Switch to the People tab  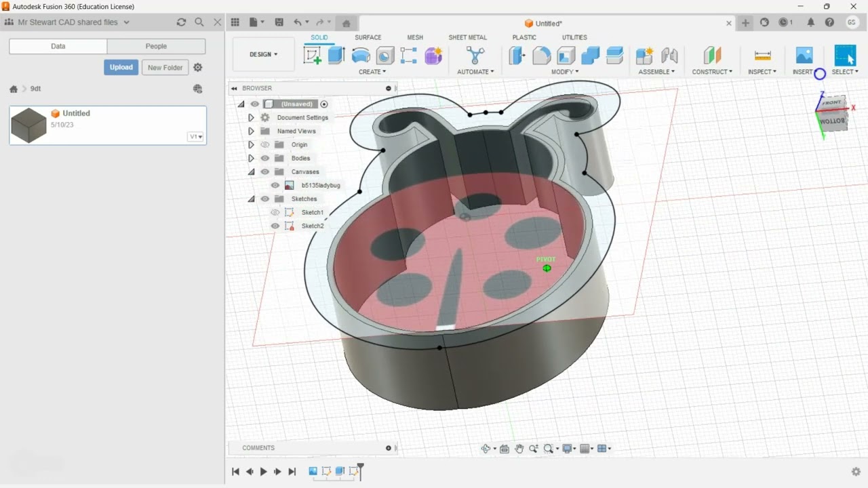point(156,46)
